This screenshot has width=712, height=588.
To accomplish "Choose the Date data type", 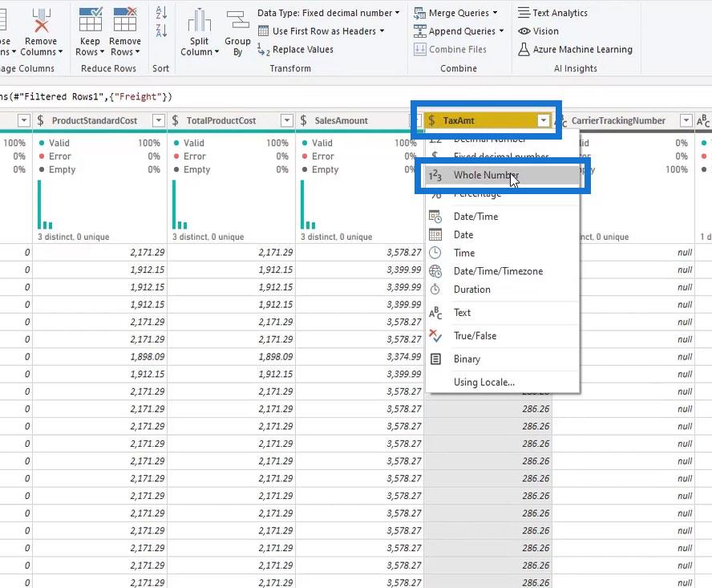I will click(x=503, y=234).
